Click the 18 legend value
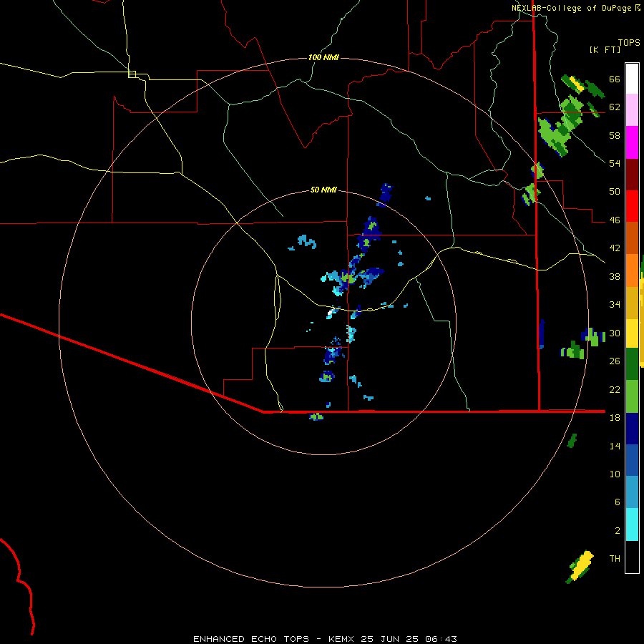644x644 pixels. 615,418
